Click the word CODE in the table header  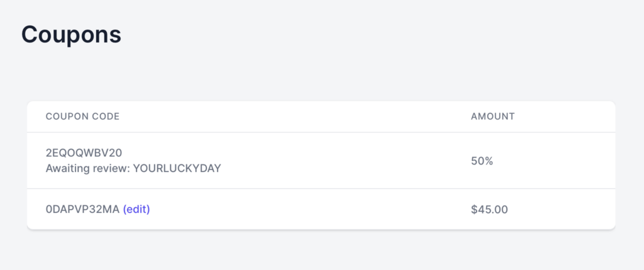click(109, 117)
